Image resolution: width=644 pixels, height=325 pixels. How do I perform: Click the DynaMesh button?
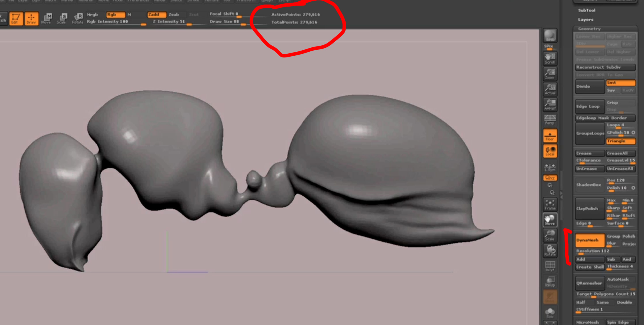click(589, 240)
